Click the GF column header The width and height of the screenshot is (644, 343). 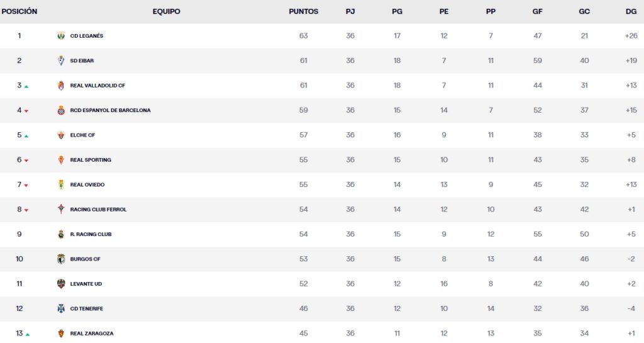537,11
